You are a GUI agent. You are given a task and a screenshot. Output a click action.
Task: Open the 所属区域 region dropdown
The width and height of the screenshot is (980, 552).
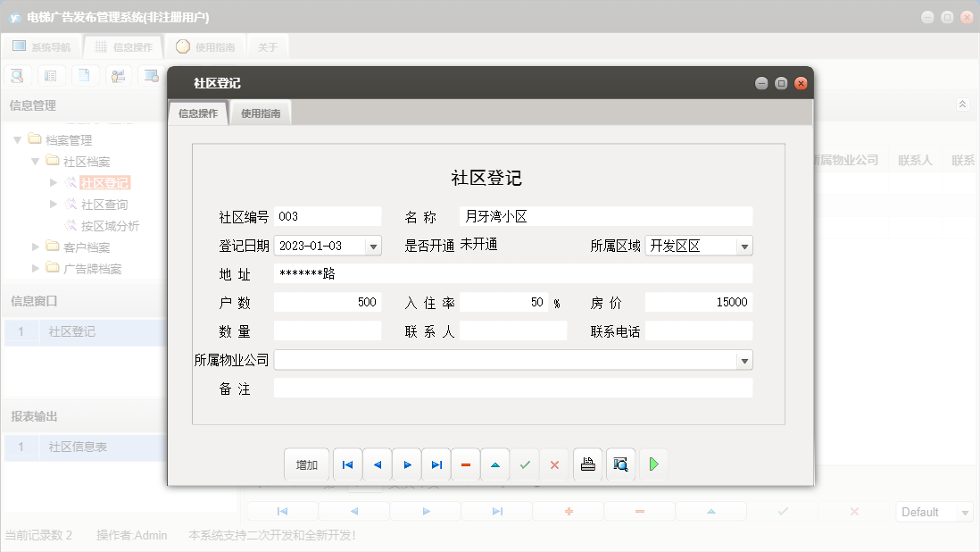point(744,245)
